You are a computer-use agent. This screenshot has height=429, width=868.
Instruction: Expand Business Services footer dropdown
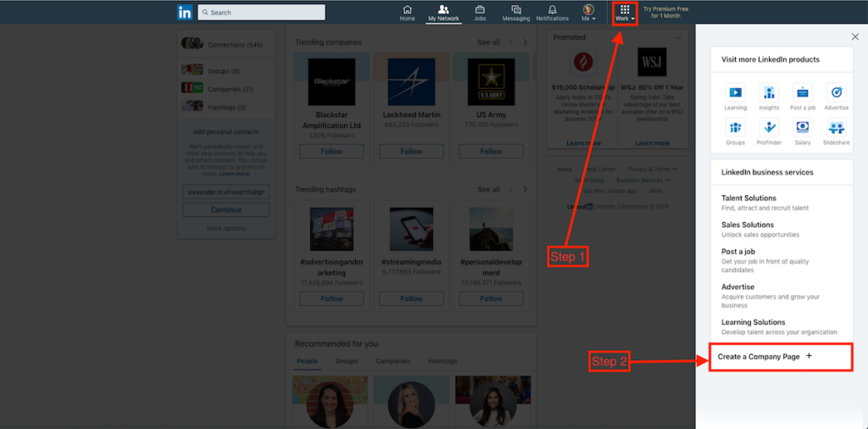(x=643, y=180)
